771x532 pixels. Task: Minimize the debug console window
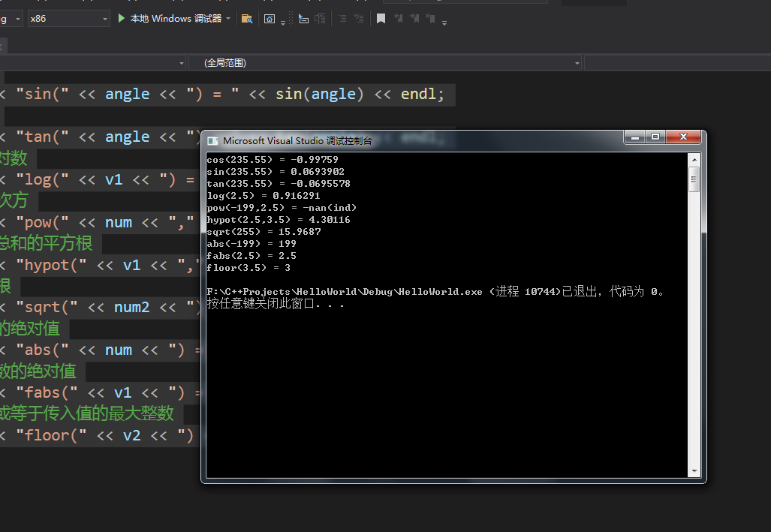(633, 137)
